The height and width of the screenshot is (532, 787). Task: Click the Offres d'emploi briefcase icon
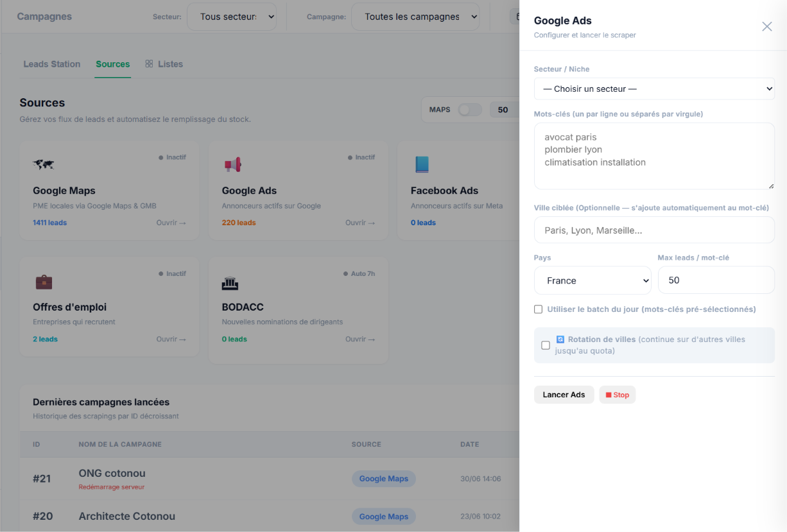click(x=44, y=282)
